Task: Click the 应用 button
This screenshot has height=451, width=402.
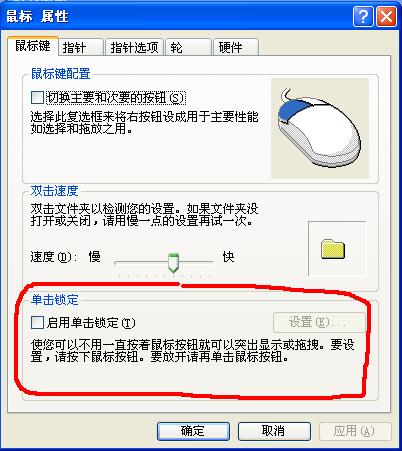Action: pos(355,431)
